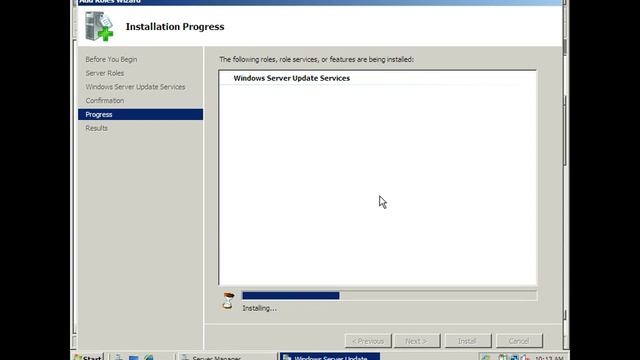Switch to Server Manager taskbar button
Screen dimensions: 640x360
[227, 357]
